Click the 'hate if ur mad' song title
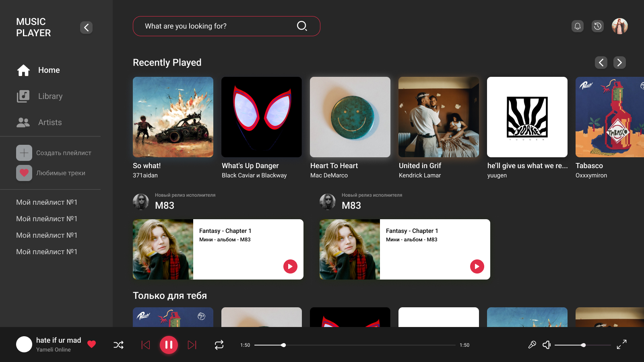This screenshot has width=644, height=362. [x=59, y=340]
